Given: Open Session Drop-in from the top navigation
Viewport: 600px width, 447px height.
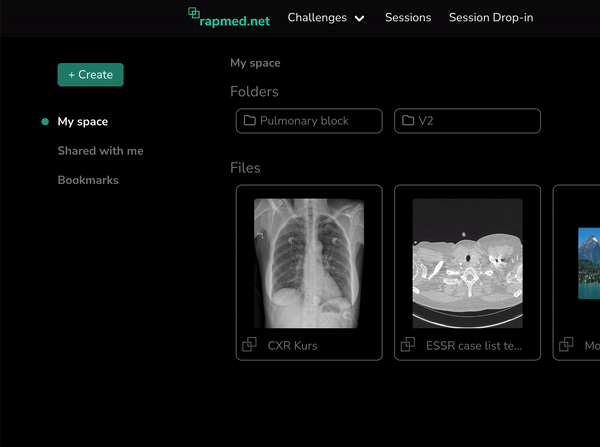Looking at the screenshot, I should point(490,18).
